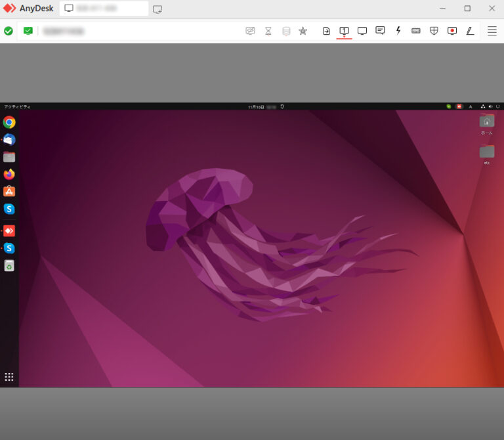
Task: Open power icon in Ubuntu system menu
Action: (x=498, y=106)
